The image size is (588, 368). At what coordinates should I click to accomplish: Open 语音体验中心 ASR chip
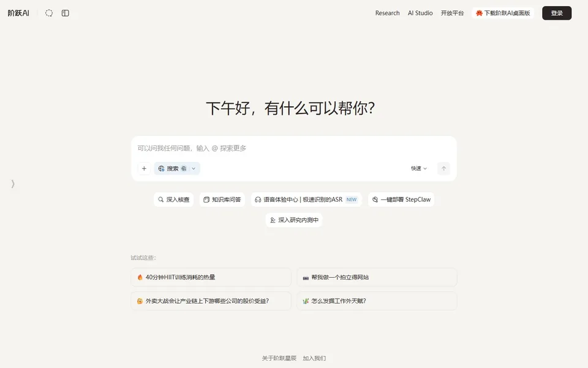(306, 199)
